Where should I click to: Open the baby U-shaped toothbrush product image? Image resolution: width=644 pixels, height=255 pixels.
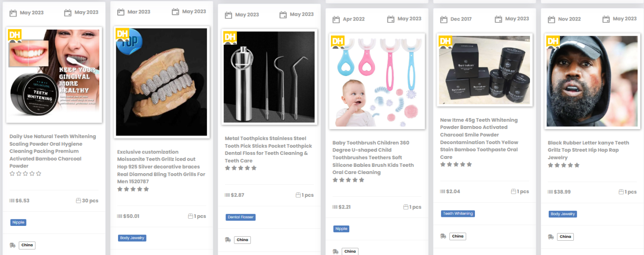click(x=377, y=81)
